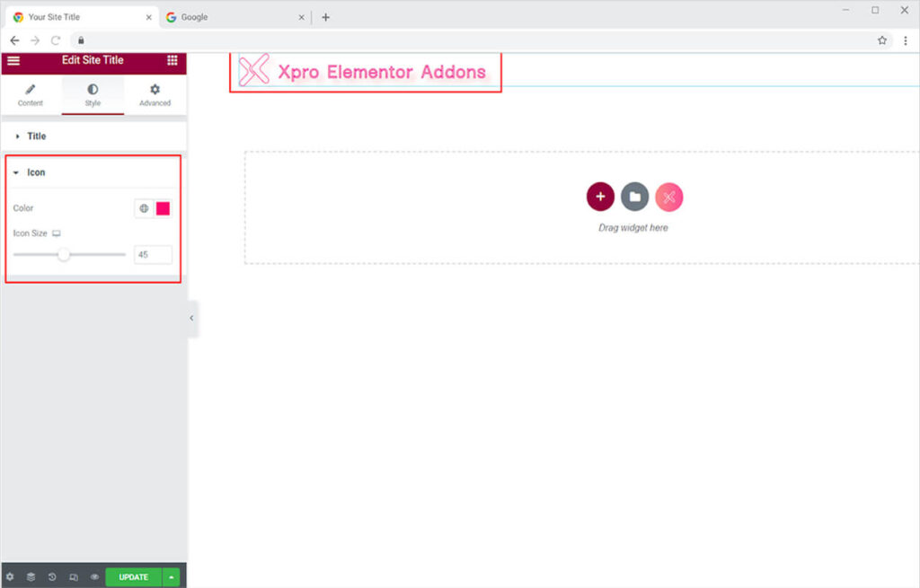Open the Elementor hamburger menu
Screen dimensions: 920x588
click(13, 60)
